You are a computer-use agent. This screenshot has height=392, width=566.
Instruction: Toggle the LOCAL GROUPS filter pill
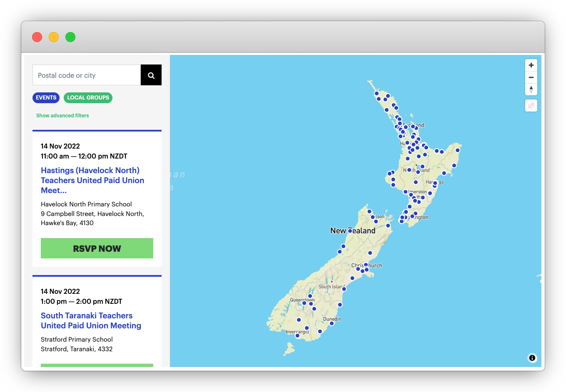(x=88, y=97)
